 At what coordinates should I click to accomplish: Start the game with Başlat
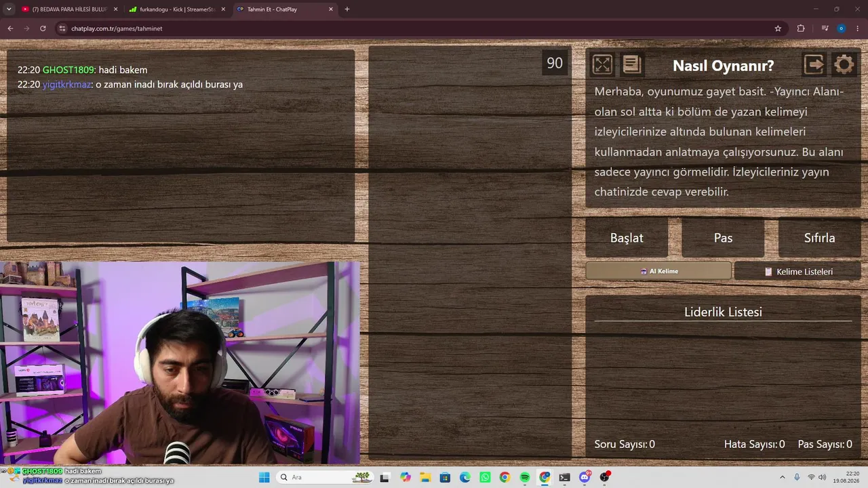coord(627,238)
